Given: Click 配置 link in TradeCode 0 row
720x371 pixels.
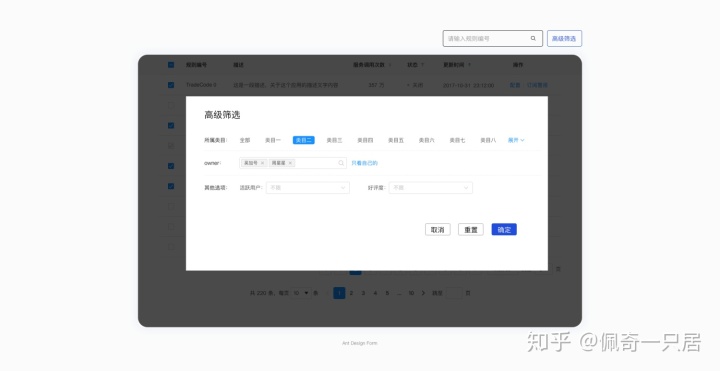Looking at the screenshot, I should (x=515, y=85).
